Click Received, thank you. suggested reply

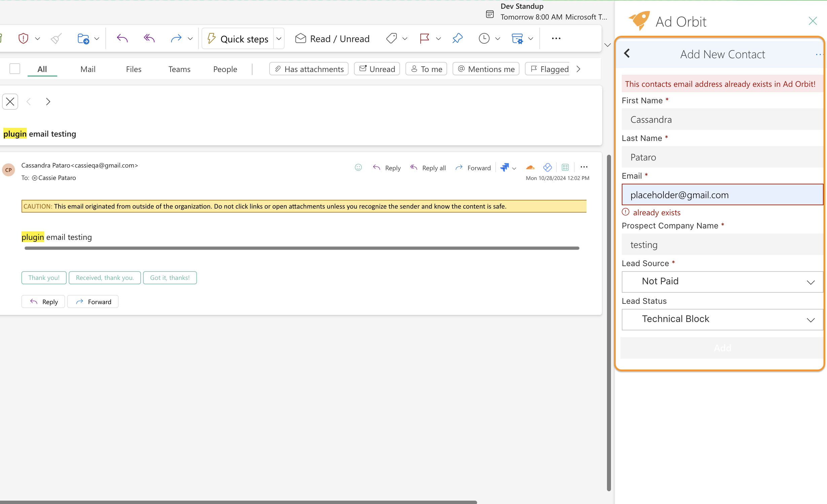tap(105, 278)
